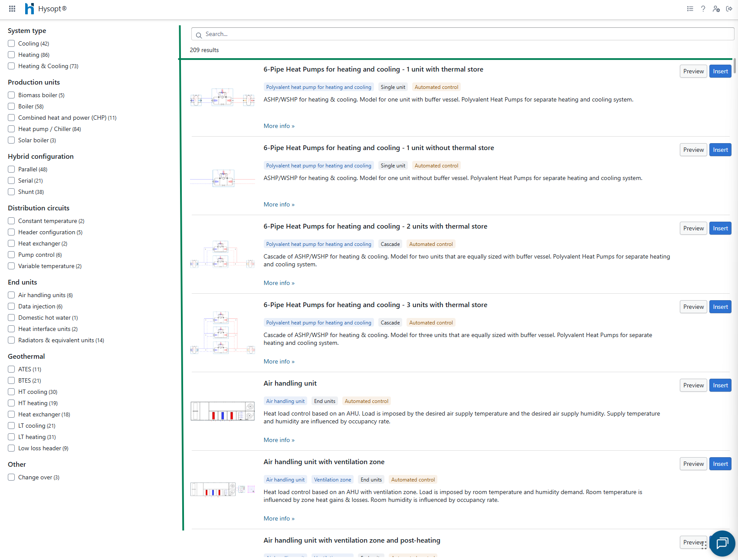Check the Variable temperature filter
Screen dimensions: 738x560
click(11, 266)
